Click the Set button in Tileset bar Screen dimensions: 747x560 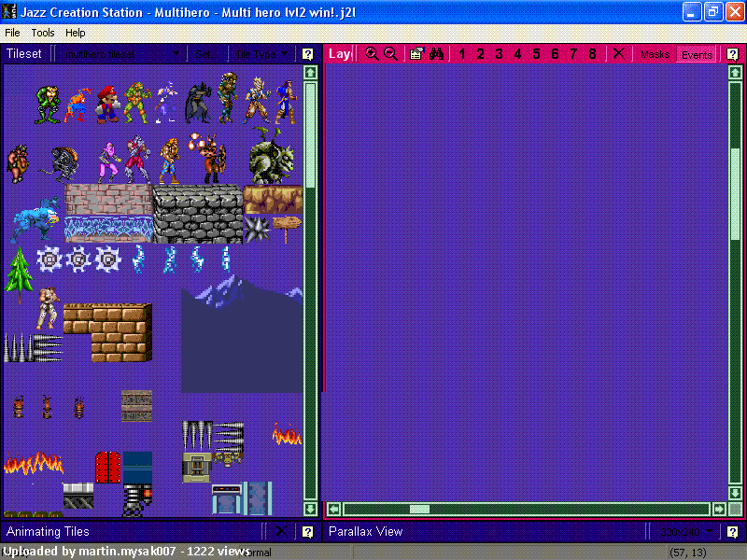tap(204, 54)
